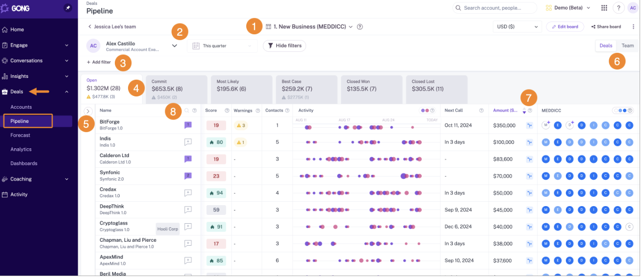Viewport: 644px width, 279px height.
Task: Open the USD ($) currency dropdown
Action: [517, 27]
